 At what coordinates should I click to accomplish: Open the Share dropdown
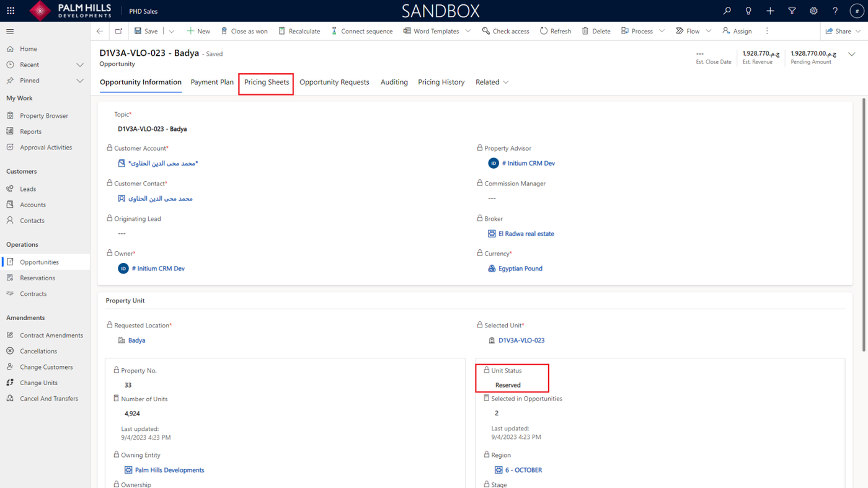click(x=843, y=31)
